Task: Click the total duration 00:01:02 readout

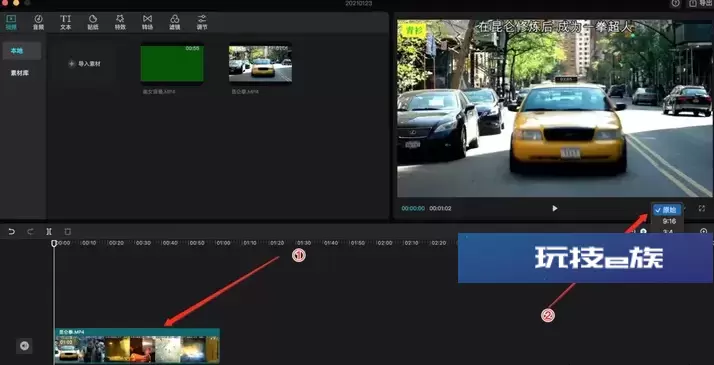Action: 440,208
